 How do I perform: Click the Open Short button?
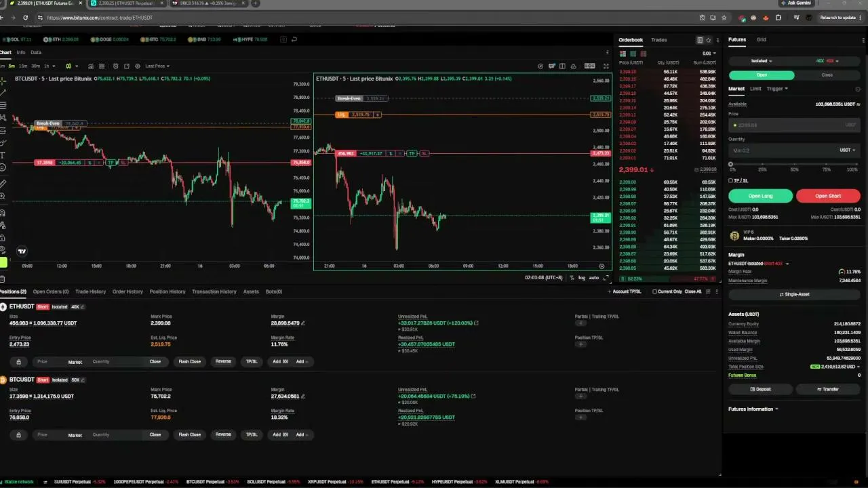point(828,196)
